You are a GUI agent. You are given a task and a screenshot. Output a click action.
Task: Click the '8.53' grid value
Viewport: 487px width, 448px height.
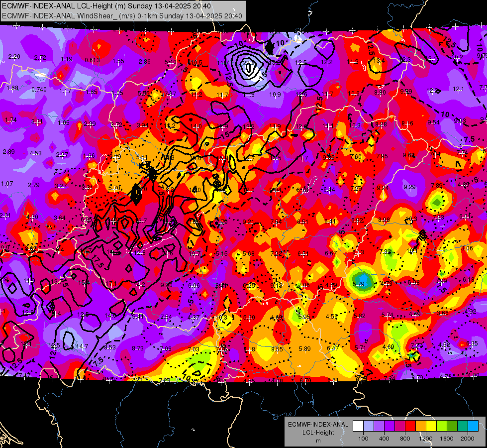(x=110, y=347)
